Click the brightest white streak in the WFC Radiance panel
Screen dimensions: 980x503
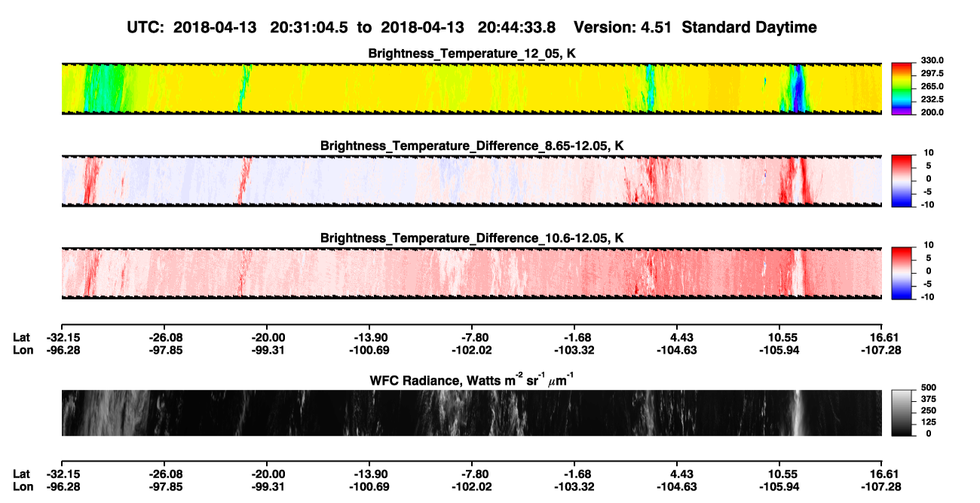tap(797, 413)
